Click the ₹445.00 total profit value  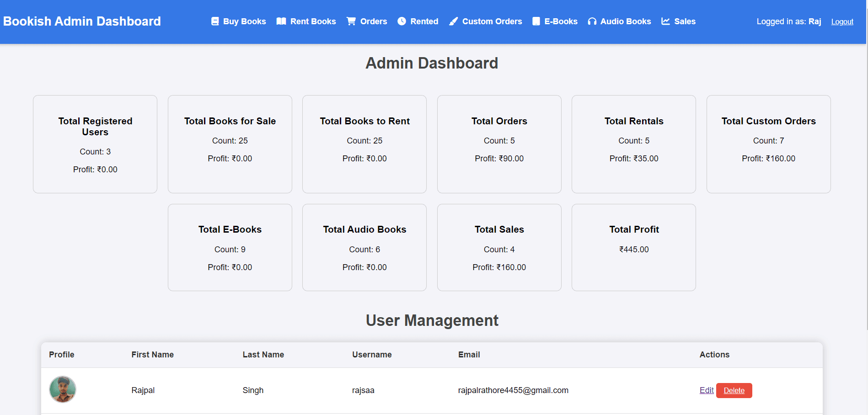634,250
